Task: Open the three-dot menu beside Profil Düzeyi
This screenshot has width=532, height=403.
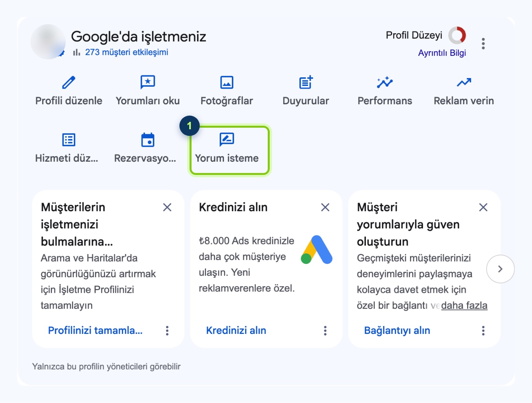Action: [484, 43]
